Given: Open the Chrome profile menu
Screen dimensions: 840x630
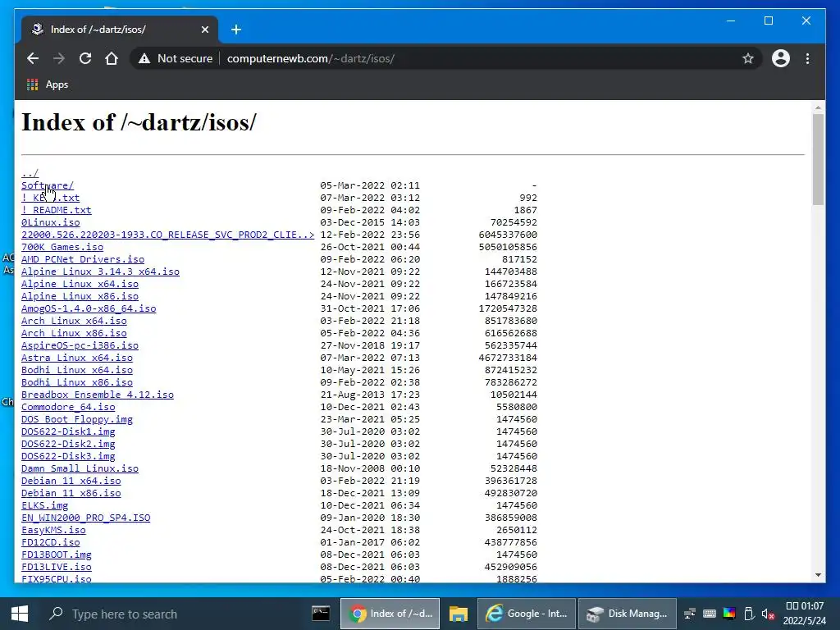Looking at the screenshot, I should click(x=781, y=58).
